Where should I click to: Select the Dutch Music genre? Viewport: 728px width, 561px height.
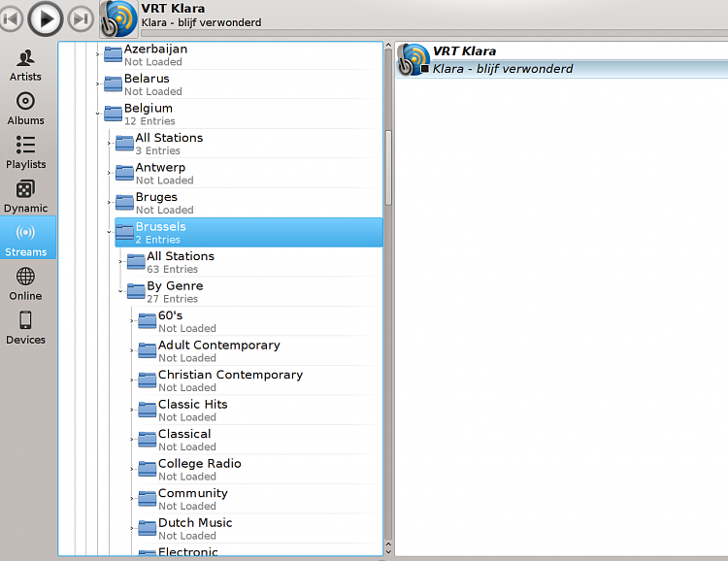coord(260,529)
